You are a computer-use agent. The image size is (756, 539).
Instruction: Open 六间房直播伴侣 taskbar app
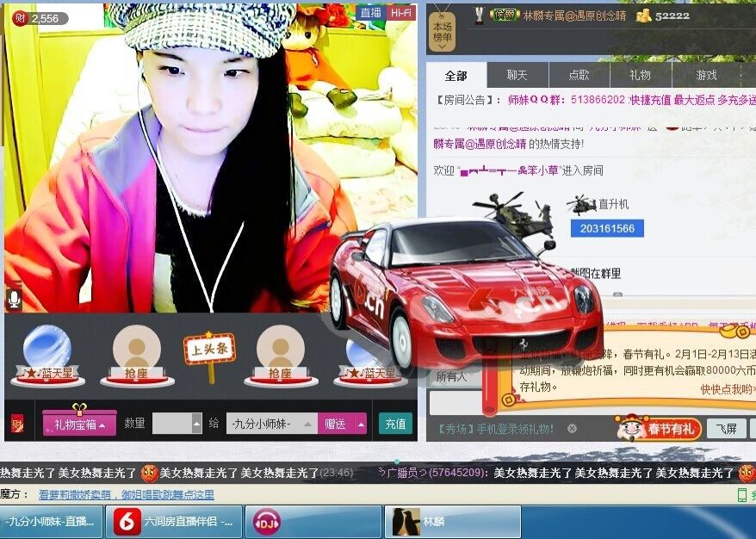[174, 522]
